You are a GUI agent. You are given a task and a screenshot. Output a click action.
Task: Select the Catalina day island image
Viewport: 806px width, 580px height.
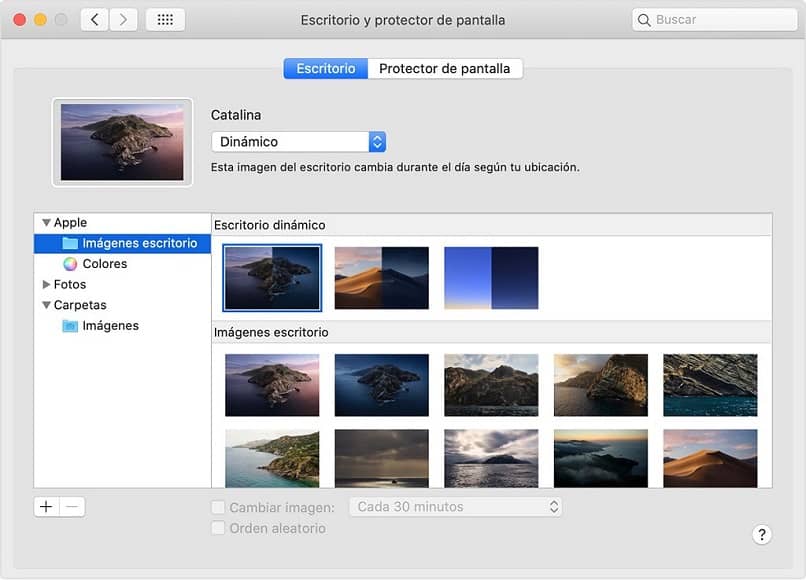click(x=272, y=385)
